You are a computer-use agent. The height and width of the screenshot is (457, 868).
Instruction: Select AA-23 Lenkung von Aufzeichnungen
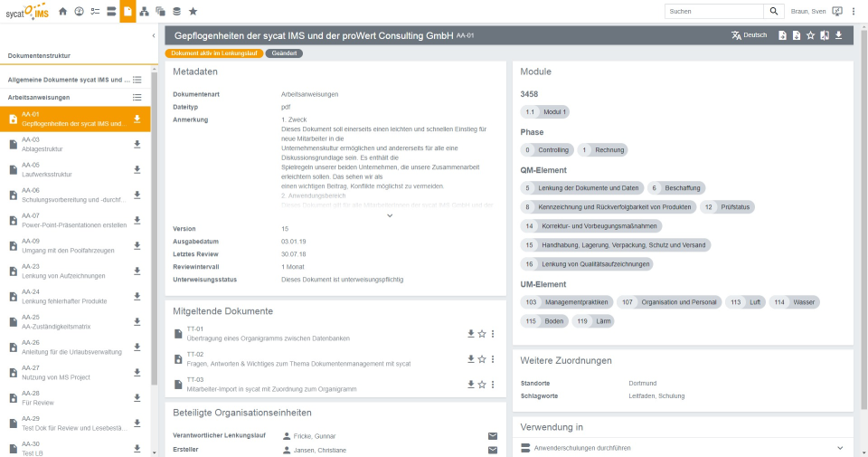75,271
